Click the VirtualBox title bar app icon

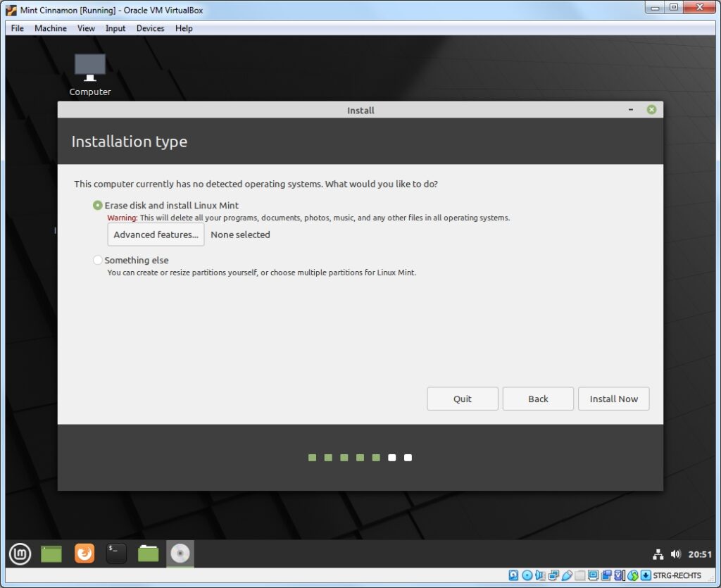pyautogui.click(x=11, y=10)
